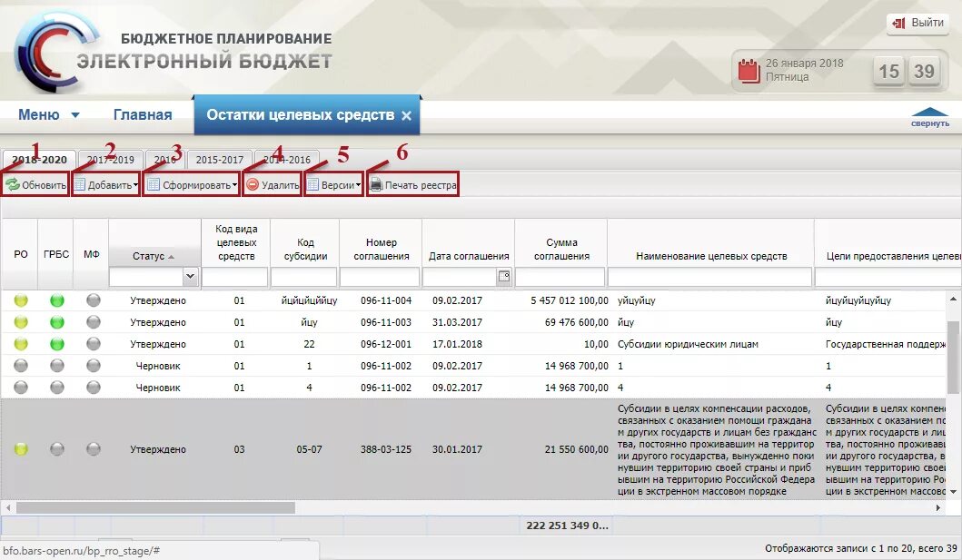Click the Добавить document icon
This screenshot has height=560, width=962.
79,184
